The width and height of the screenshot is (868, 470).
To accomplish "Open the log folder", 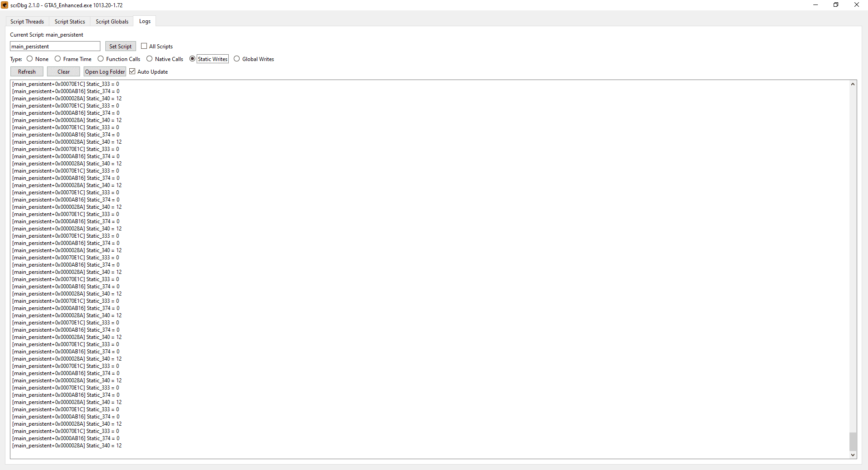I will pos(104,71).
